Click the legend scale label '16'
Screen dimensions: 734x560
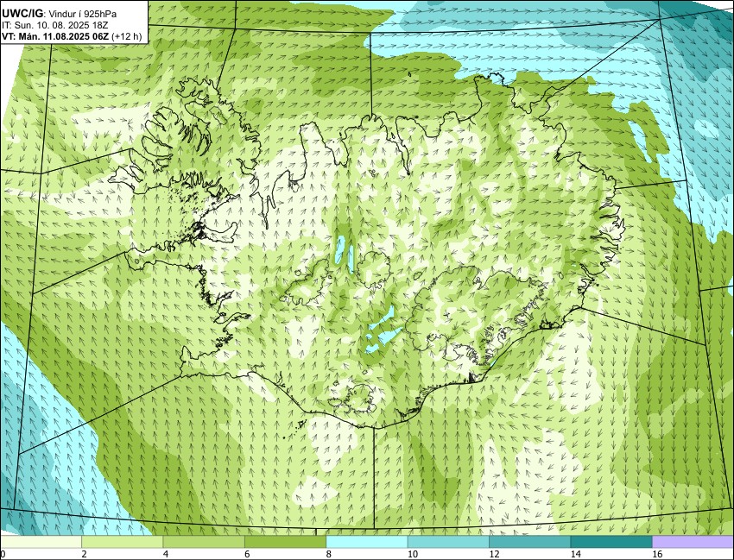[657, 554]
